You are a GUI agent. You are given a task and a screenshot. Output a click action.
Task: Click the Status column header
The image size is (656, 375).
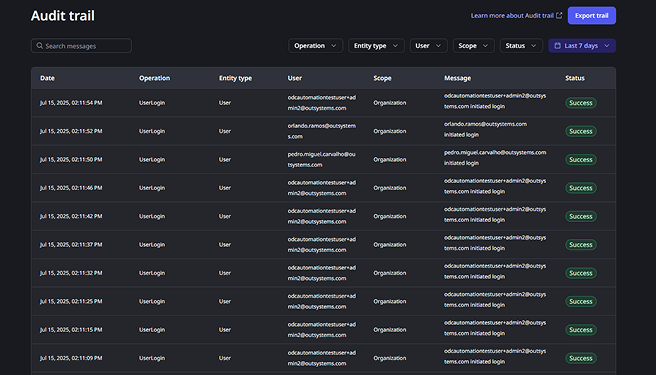(575, 78)
